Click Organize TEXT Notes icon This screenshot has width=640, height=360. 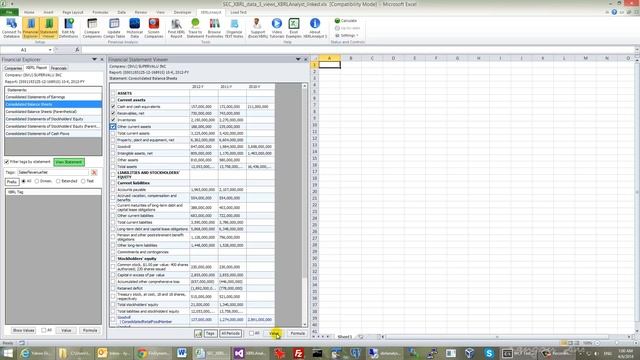(x=234, y=28)
